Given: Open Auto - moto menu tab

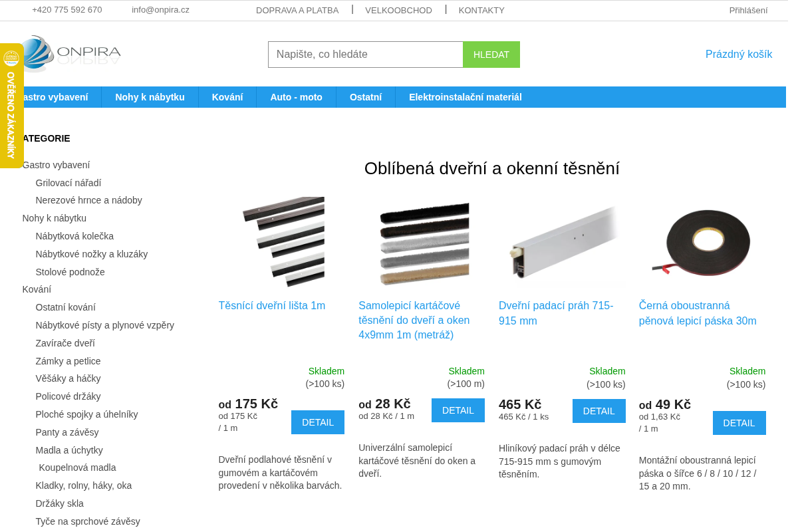Looking at the screenshot, I should (x=296, y=97).
